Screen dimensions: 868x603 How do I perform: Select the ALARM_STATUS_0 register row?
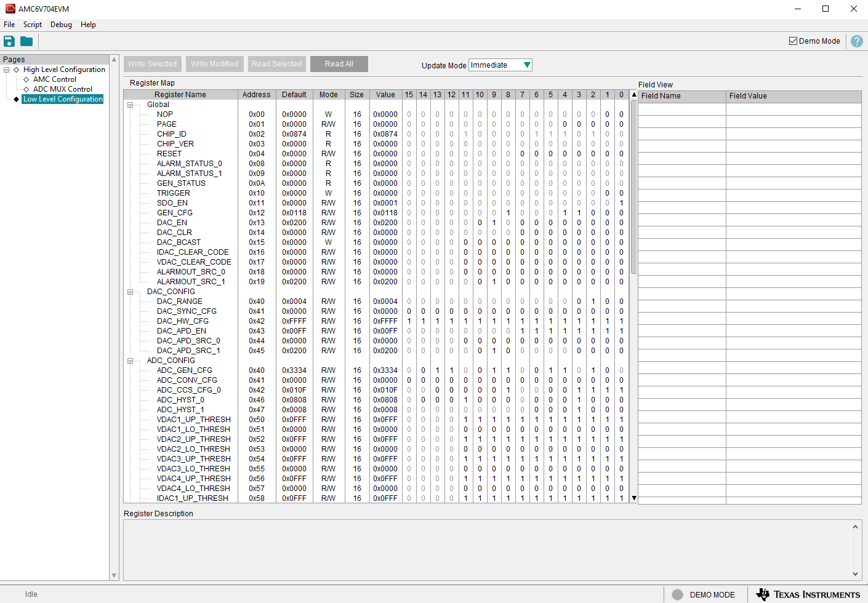click(376, 164)
